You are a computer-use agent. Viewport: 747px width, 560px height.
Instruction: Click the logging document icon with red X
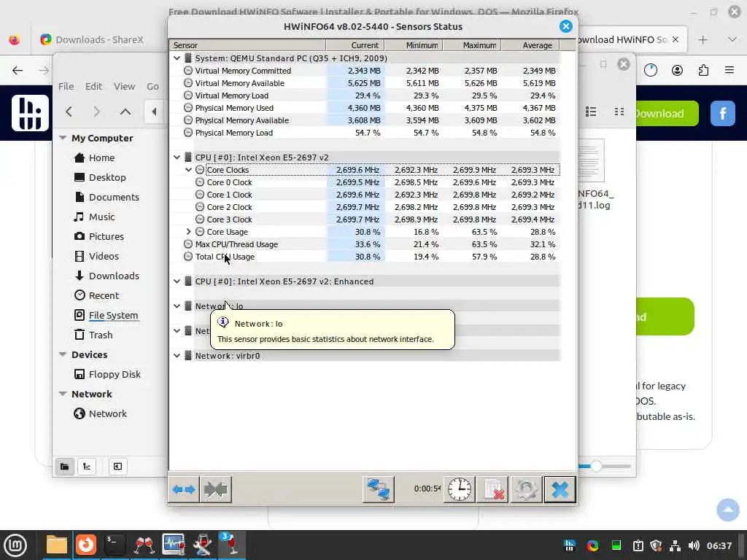coord(493,489)
